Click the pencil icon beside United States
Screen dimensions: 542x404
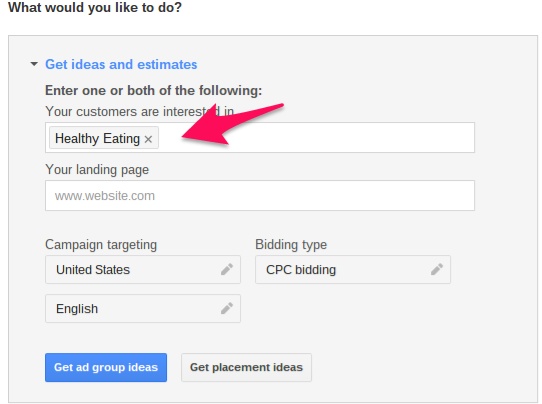tap(227, 269)
